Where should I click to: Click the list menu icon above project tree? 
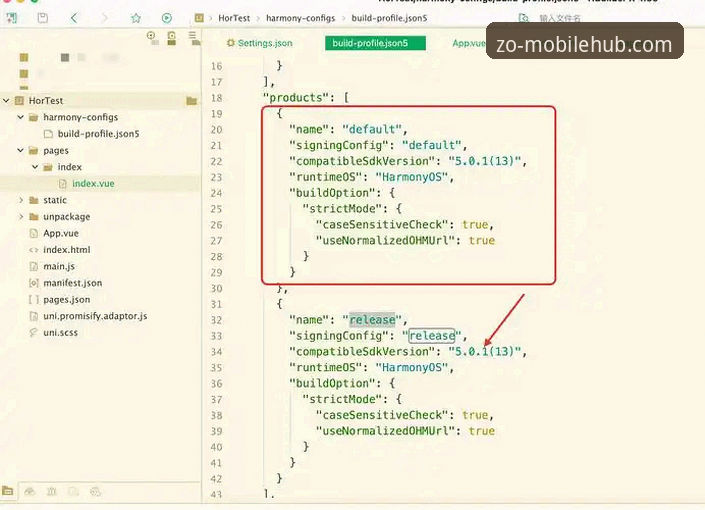coord(194,38)
